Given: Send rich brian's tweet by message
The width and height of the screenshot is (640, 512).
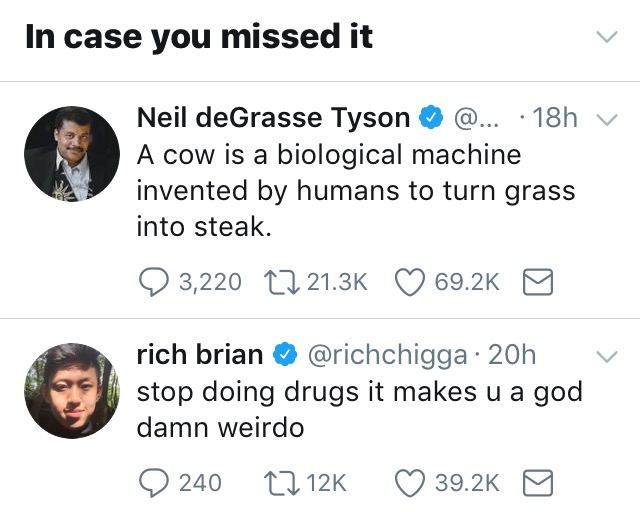Looking at the screenshot, I should pyautogui.click(x=539, y=482).
